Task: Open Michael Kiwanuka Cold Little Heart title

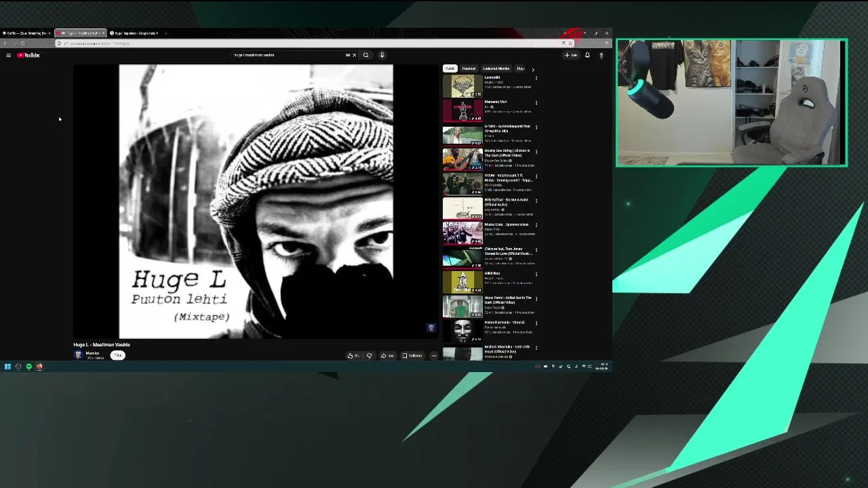Action: click(507, 349)
